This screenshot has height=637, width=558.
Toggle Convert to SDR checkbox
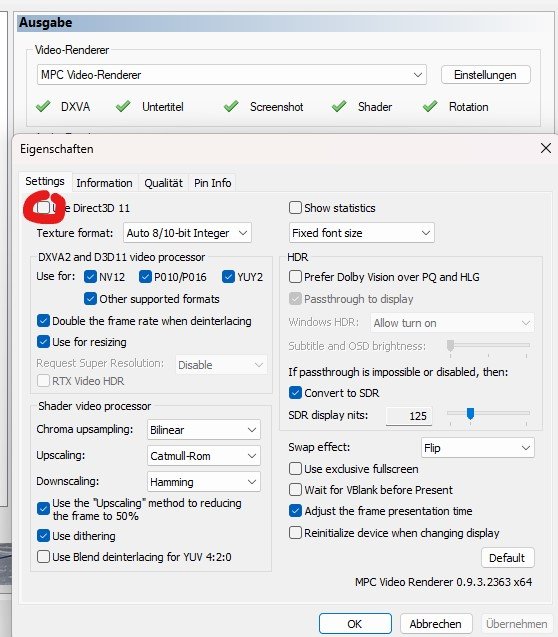point(295,392)
